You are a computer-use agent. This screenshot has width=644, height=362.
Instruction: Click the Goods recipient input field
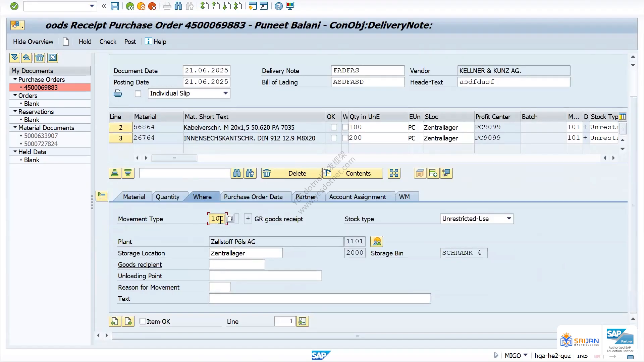[x=237, y=264]
